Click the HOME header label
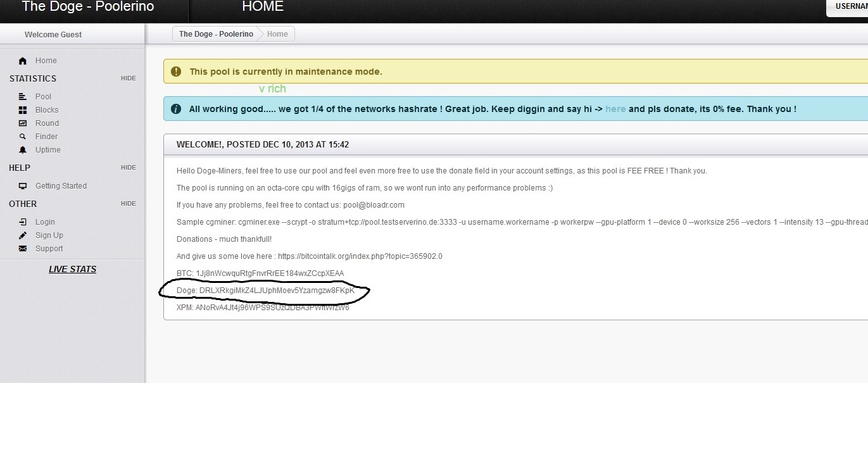 [263, 7]
